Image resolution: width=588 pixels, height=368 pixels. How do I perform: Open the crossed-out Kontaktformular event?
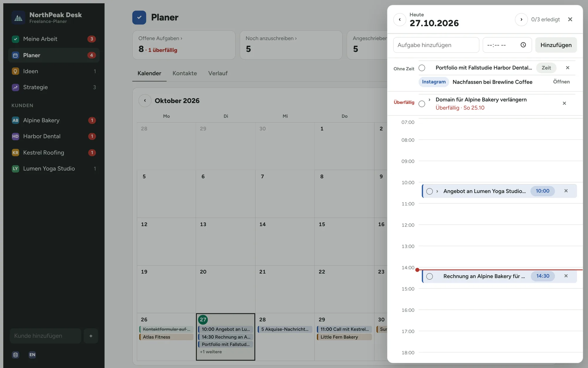[166, 329]
